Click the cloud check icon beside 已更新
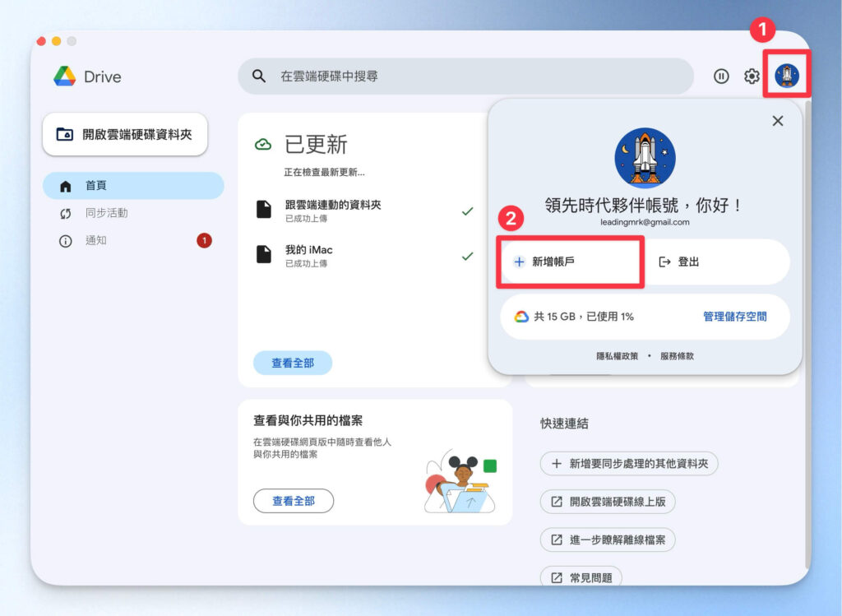The image size is (842, 616). tap(263, 145)
